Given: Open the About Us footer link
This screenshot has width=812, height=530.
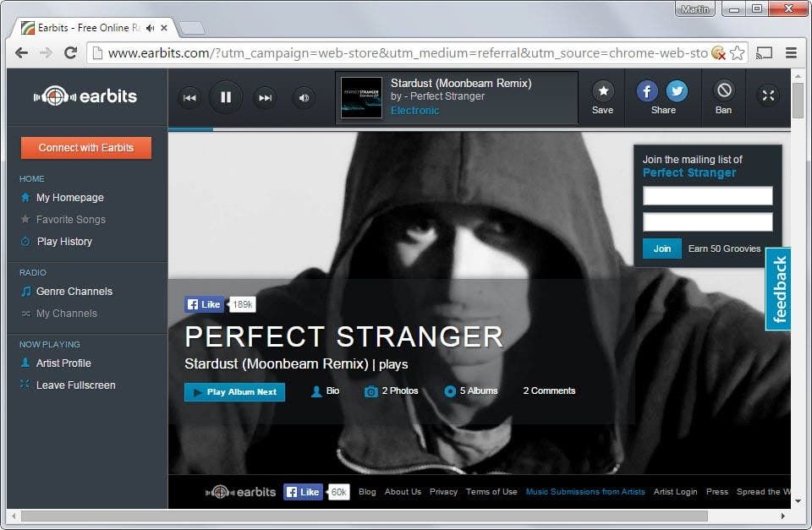Looking at the screenshot, I should click(x=403, y=492).
